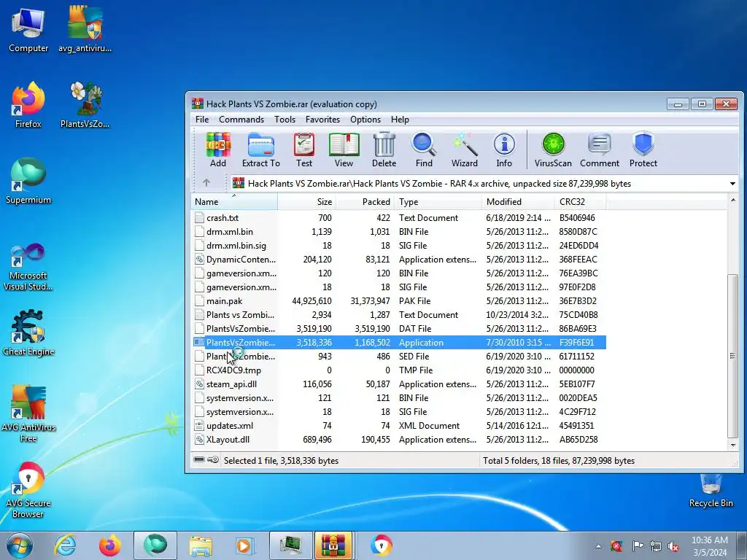Click the taskbar clock showing 10:36 AM

click(709, 546)
